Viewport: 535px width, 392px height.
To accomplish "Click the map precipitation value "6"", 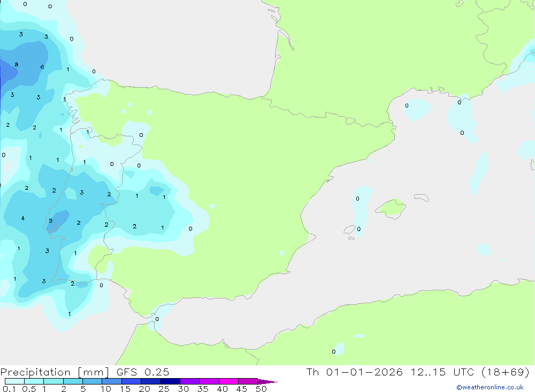I will [x=42, y=67].
